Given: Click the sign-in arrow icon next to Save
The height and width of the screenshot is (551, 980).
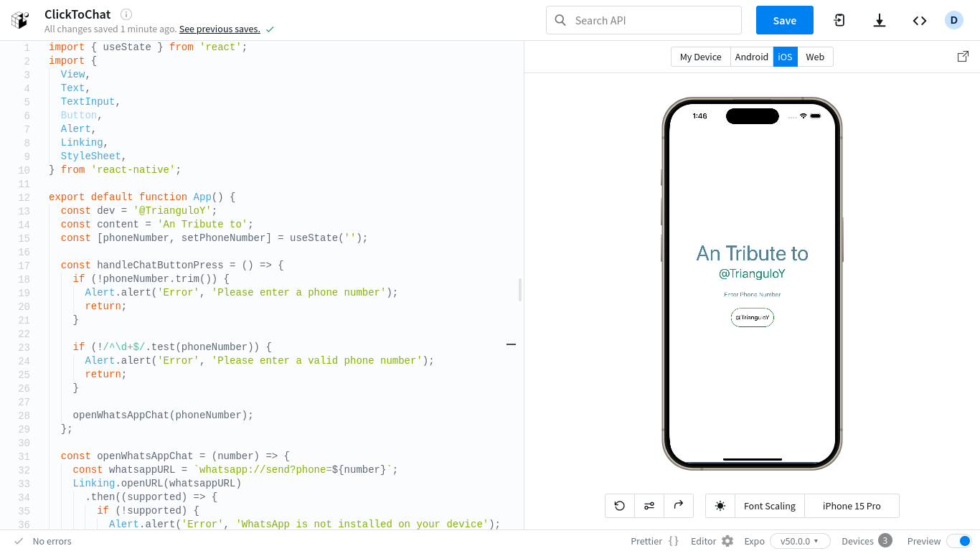Looking at the screenshot, I should point(839,20).
